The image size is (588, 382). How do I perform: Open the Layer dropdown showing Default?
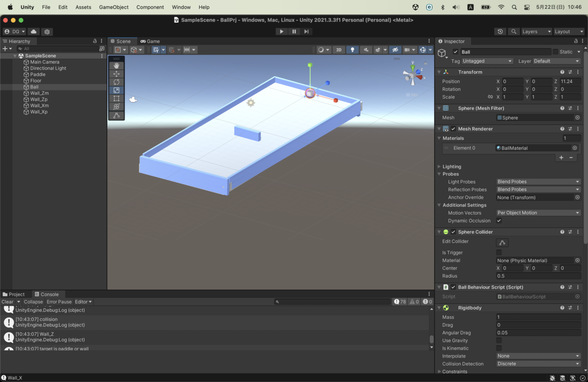click(x=557, y=61)
